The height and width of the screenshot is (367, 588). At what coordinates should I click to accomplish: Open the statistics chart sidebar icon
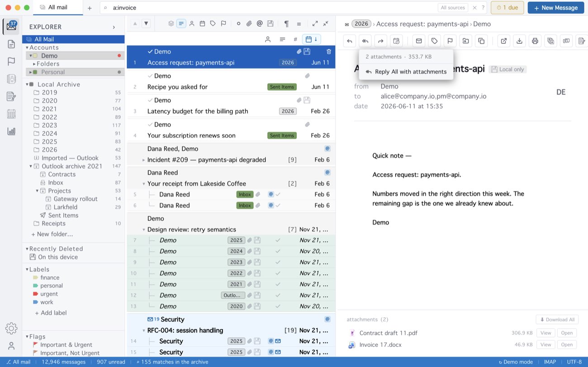(11, 131)
